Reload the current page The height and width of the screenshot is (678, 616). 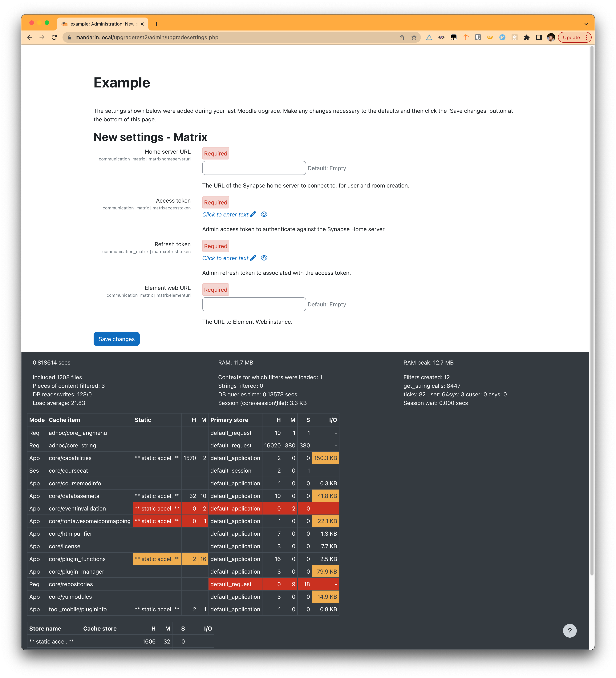[54, 37]
